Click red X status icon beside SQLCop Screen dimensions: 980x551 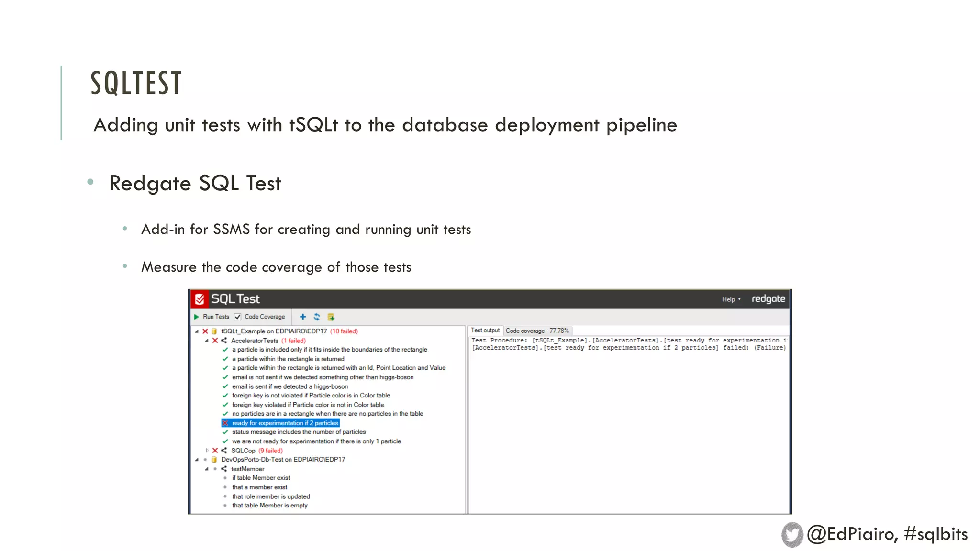[215, 451]
